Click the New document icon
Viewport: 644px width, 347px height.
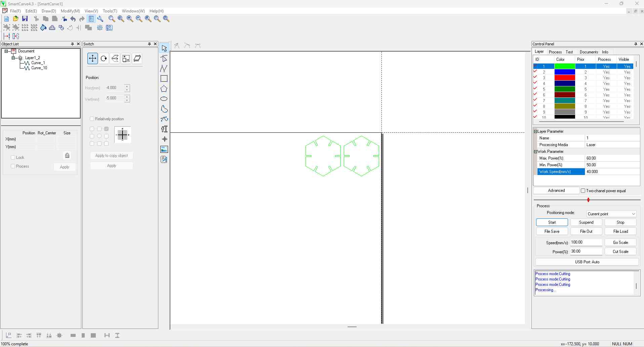coord(6,19)
